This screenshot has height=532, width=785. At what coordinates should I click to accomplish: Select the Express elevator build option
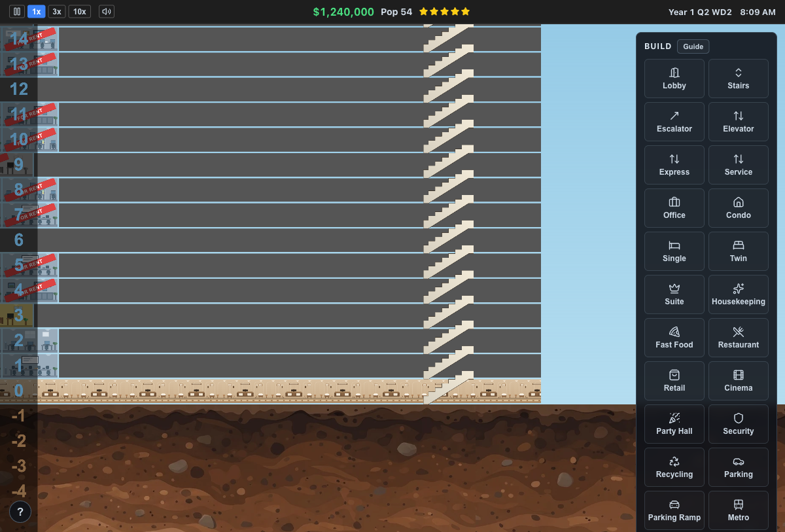click(x=674, y=165)
